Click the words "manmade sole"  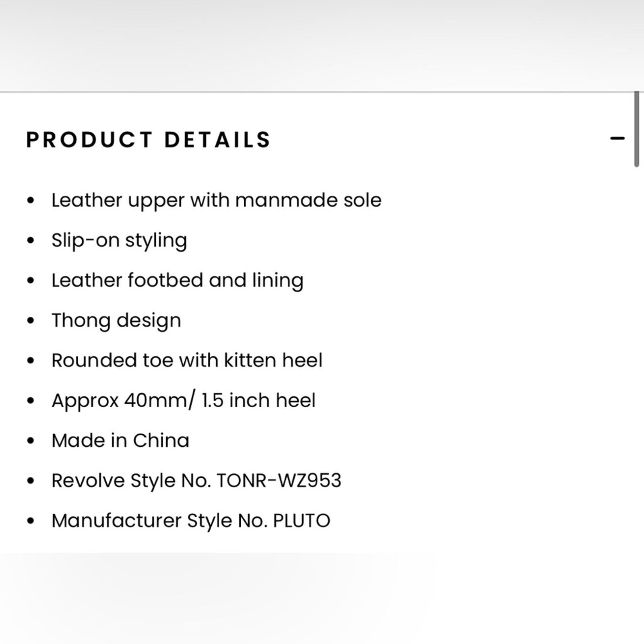coord(308,200)
